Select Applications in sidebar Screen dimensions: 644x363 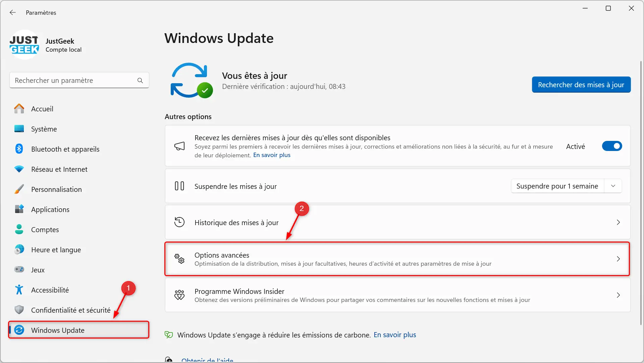click(x=79, y=209)
